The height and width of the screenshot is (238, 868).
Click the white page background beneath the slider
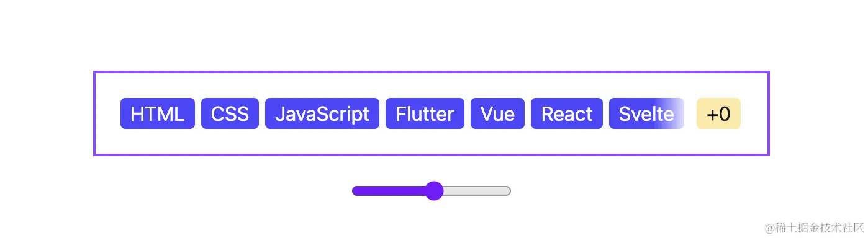click(431, 218)
